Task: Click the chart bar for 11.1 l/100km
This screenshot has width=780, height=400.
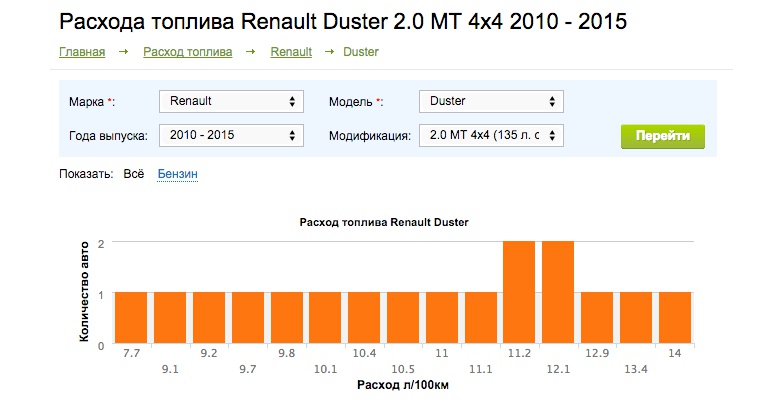Action: 481,318
